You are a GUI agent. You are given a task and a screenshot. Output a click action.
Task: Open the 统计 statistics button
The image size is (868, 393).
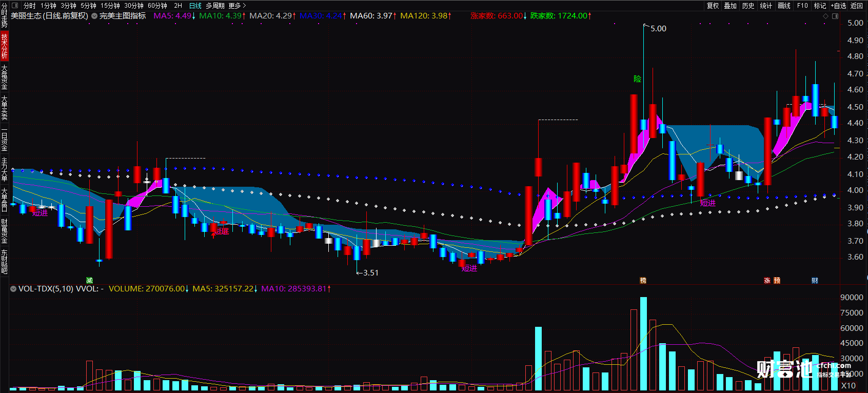pyautogui.click(x=766, y=6)
